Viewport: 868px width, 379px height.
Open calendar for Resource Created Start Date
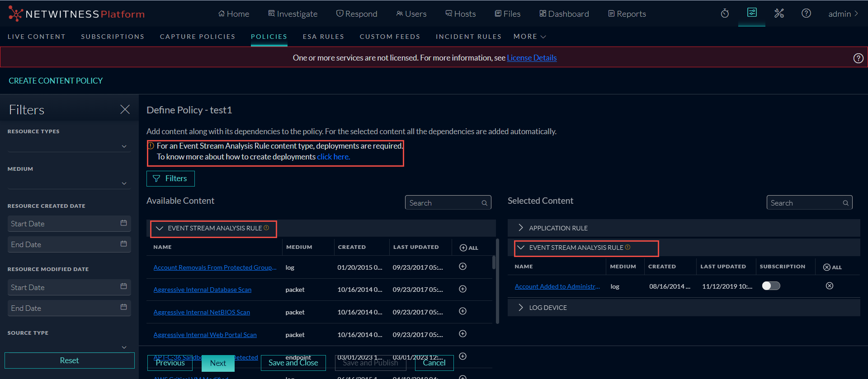coord(123,223)
